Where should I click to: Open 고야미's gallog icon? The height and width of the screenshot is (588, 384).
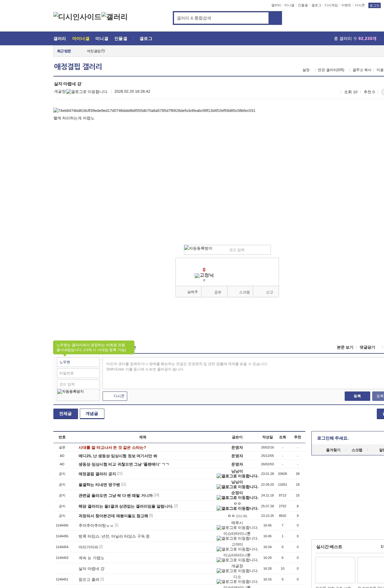237,549
